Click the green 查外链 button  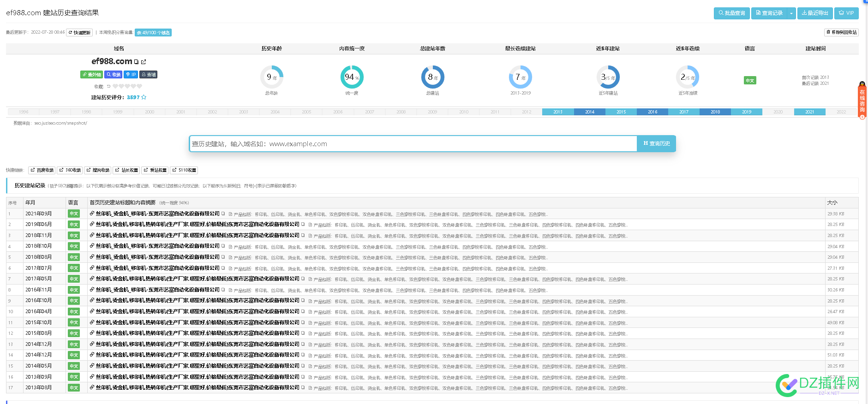pyautogui.click(x=91, y=74)
